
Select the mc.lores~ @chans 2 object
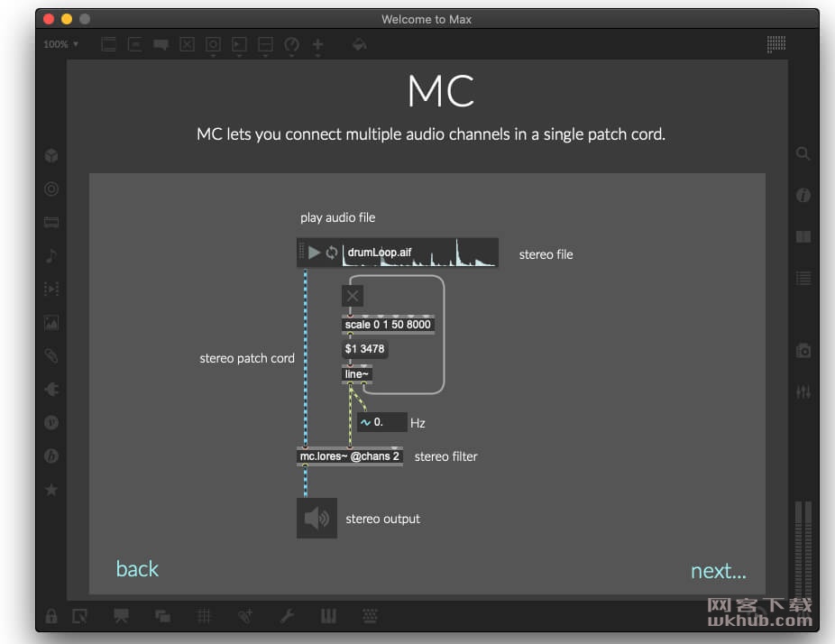[349, 456]
